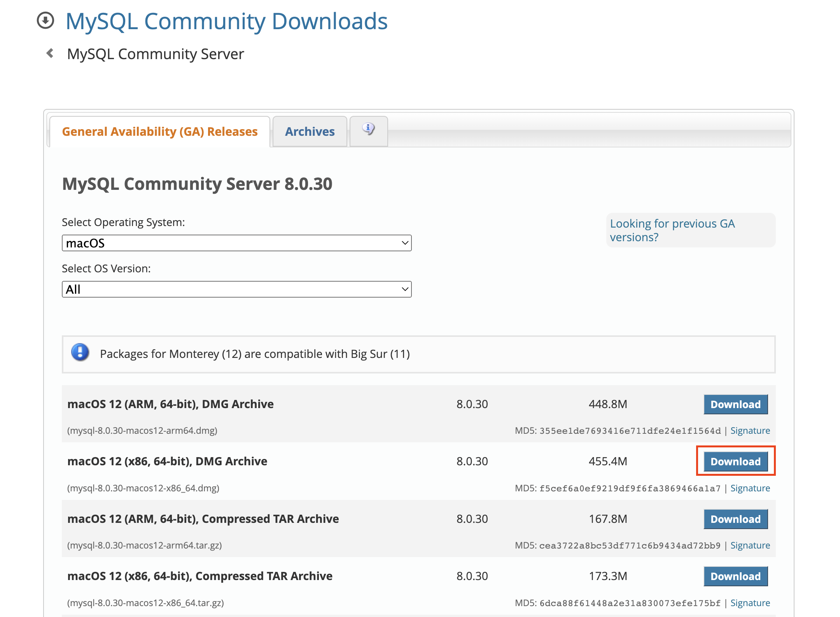Download ARM Compressed TAR Archive

pyautogui.click(x=735, y=519)
